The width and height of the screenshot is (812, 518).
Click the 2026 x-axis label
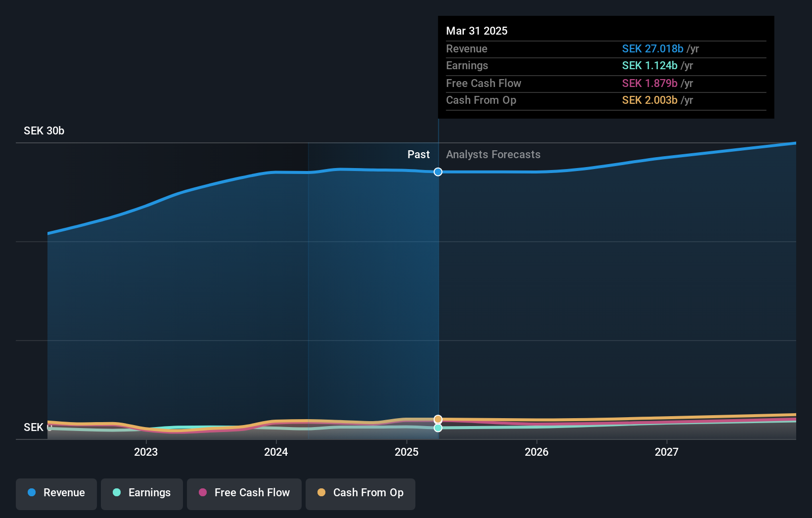pos(537,452)
